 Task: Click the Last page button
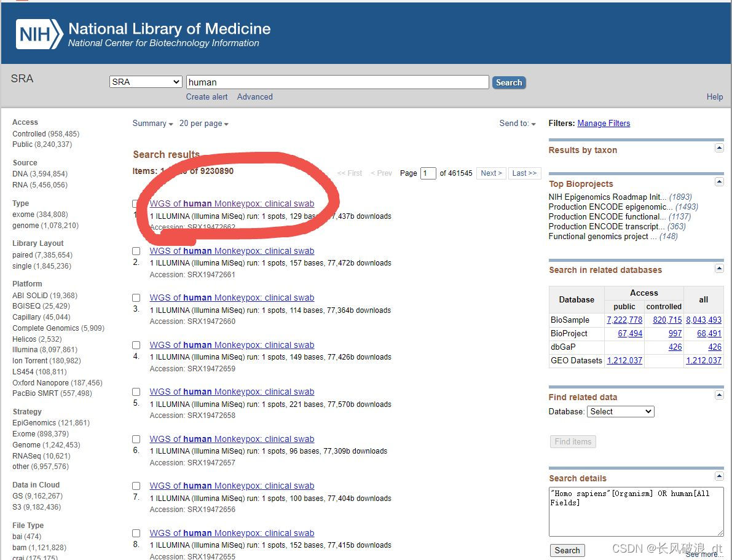[x=524, y=173]
